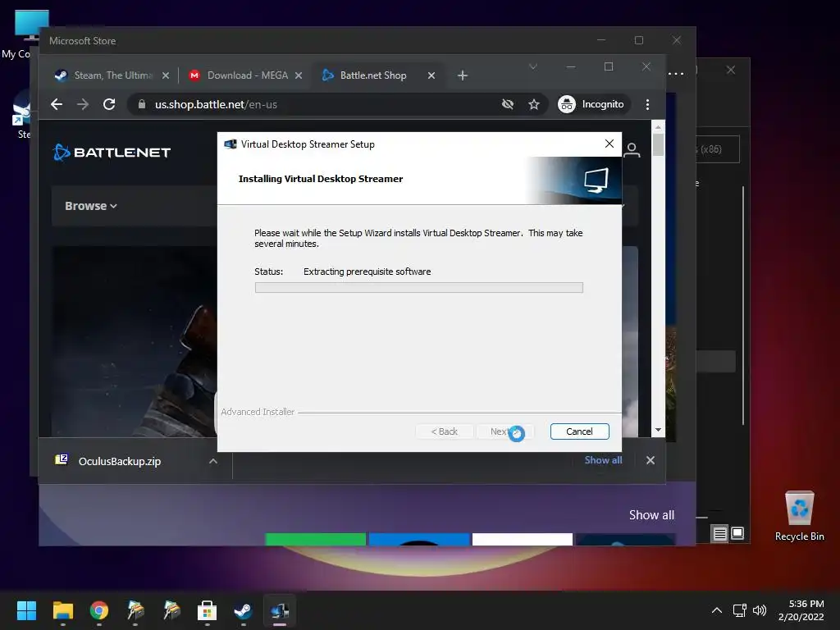This screenshot has height=630, width=840.
Task: Bookmark this page with star icon
Action: 533,104
